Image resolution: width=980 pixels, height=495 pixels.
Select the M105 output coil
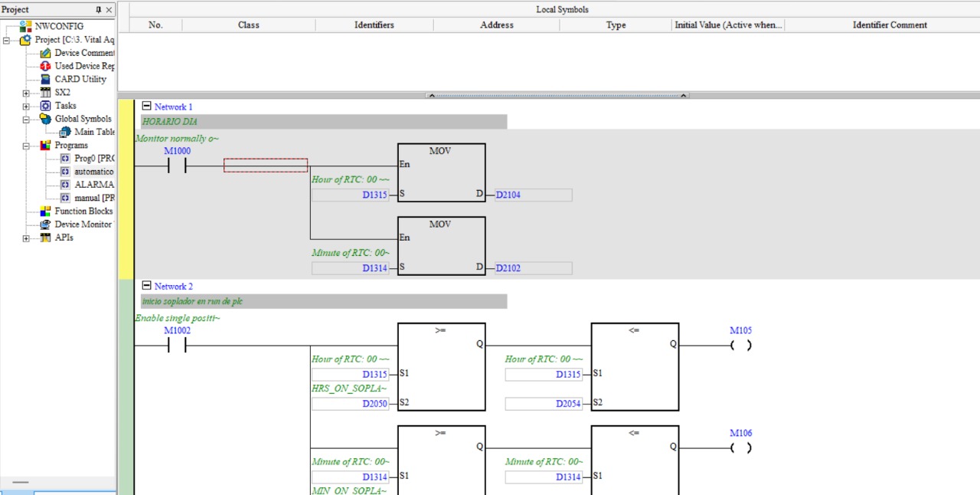(740, 345)
